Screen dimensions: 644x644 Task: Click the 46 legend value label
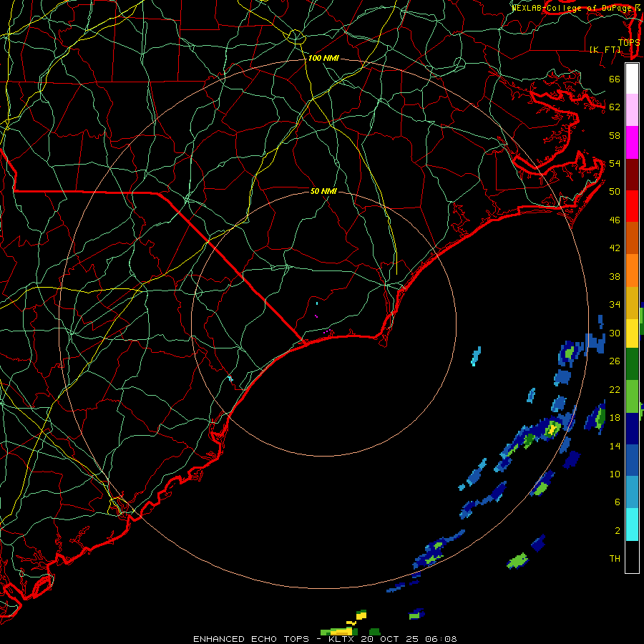pyautogui.click(x=615, y=220)
